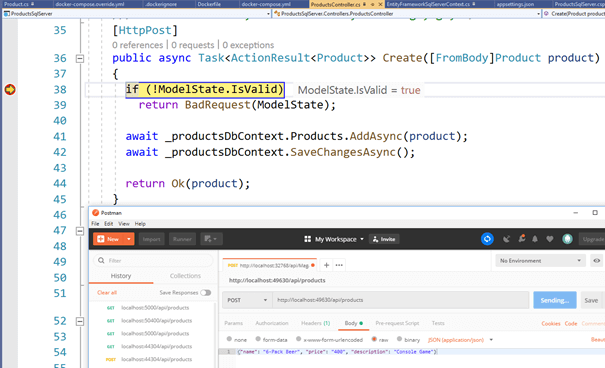
Task: Switch to docker-compose.yml tab
Action: (x=266, y=4)
